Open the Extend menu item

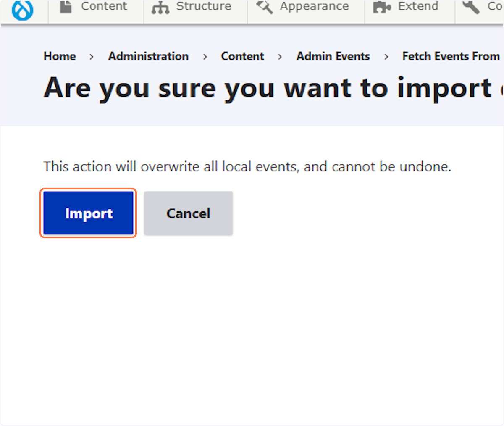click(418, 6)
